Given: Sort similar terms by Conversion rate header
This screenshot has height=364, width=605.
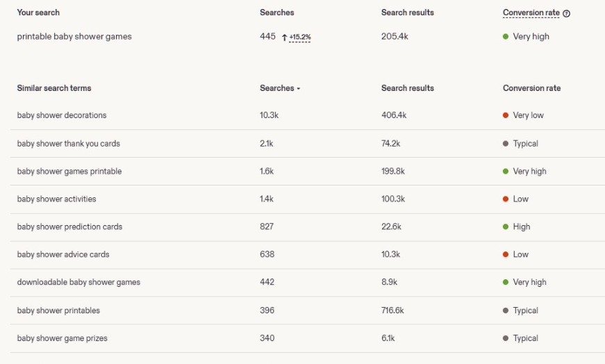Looking at the screenshot, I should click(531, 88).
